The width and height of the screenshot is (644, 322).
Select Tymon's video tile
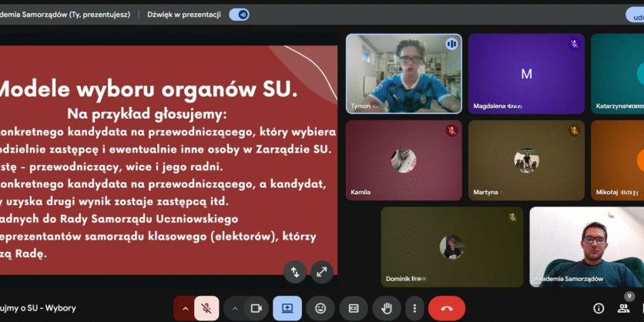pyautogui.click(x=403, y=74)
